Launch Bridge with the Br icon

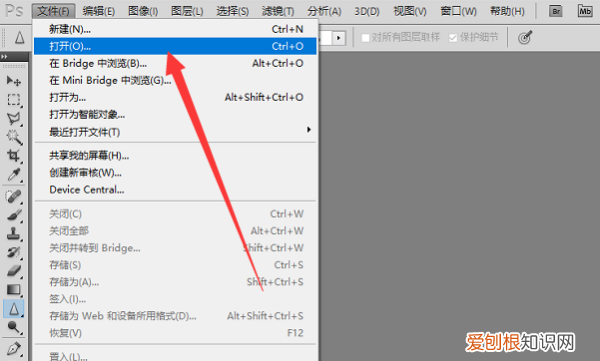coord(555,11)
